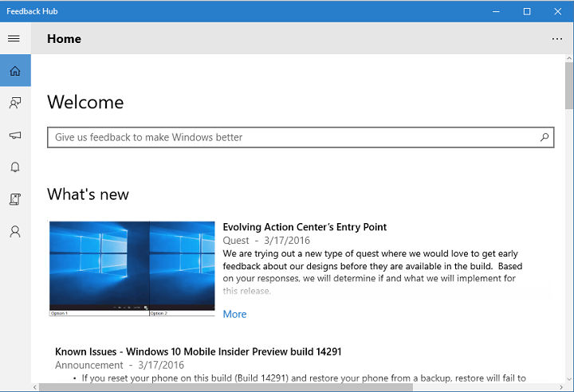Open the Evolving Action Center quest thumbnail
The height and width of the screenshot is (392, 574).
tap(132, 269)
